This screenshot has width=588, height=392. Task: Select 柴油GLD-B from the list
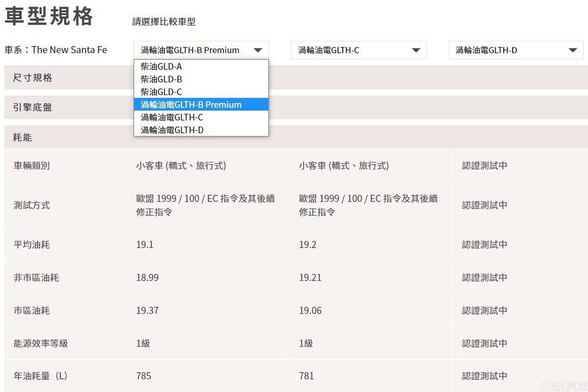[x=161, y=80]
